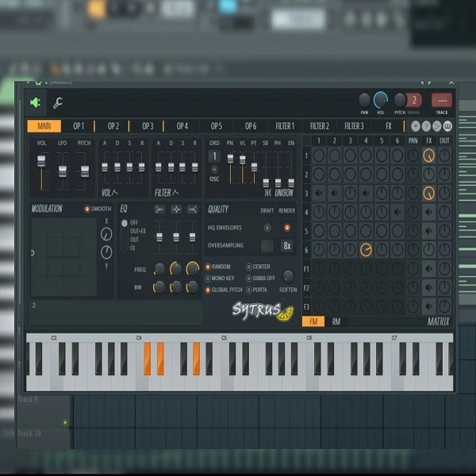
Task: Click the unison phase invert icon
Action: tap(267, 193)
